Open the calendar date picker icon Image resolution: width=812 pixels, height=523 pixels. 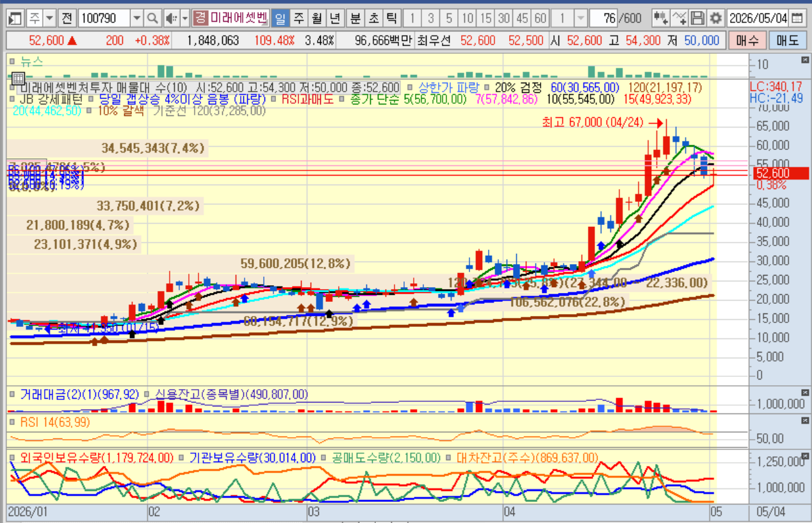point(796,17)
